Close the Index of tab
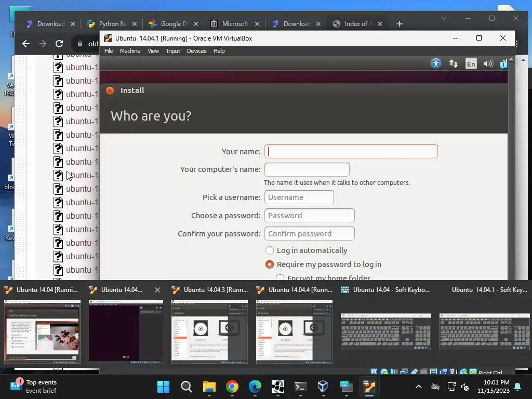Image resolution: width=532 pixels, height=399 pixels. [380, 24]
